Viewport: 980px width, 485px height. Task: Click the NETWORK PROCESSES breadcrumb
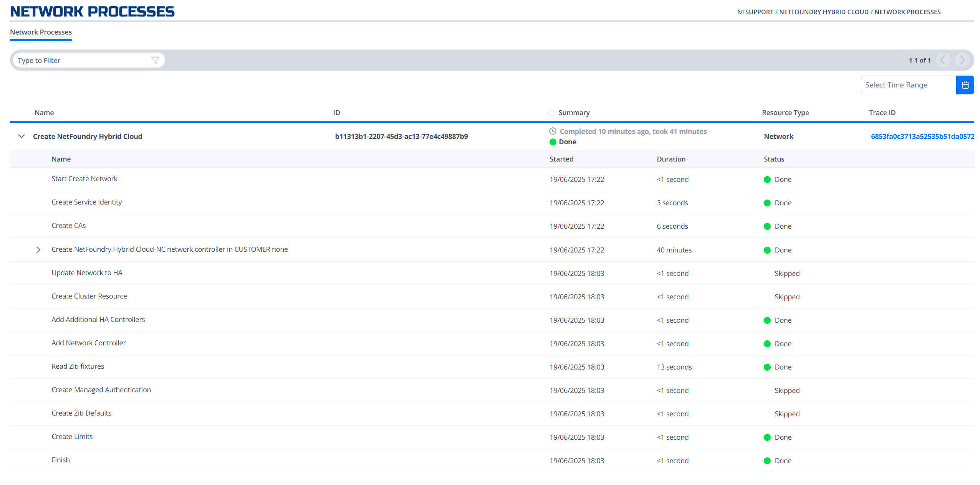pyautogui.click(x=907, y=12)
